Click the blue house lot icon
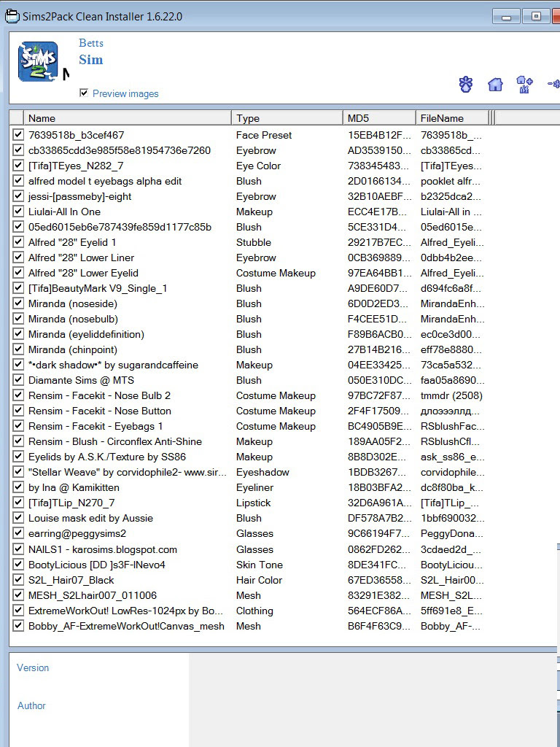This screenshot has width=560, height=747. pos(495,85)
